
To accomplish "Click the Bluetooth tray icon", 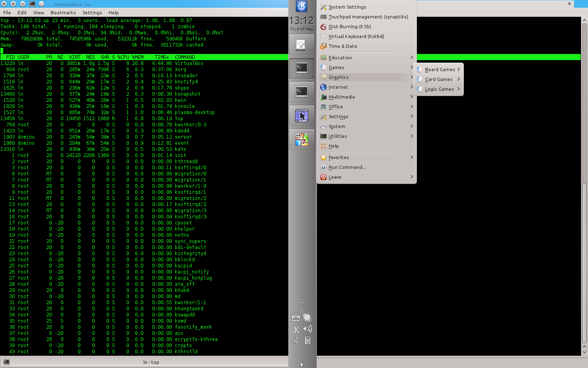I will pyautogui.click(x=296, y=341).
